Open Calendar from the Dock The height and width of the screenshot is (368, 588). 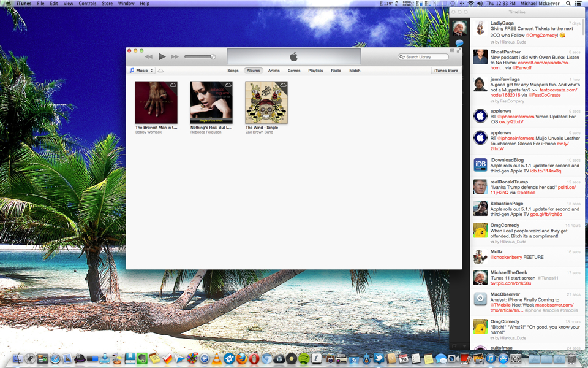(404, 359)
